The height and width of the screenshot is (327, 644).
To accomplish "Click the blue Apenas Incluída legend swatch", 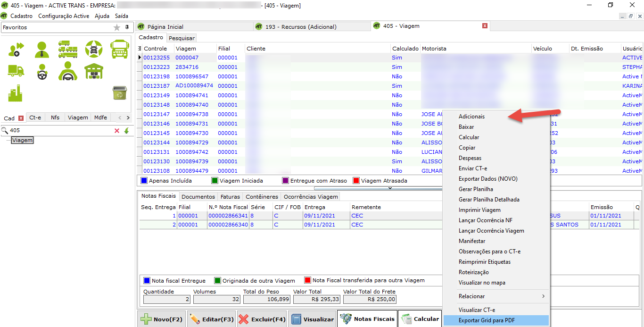I will [144, 181].
